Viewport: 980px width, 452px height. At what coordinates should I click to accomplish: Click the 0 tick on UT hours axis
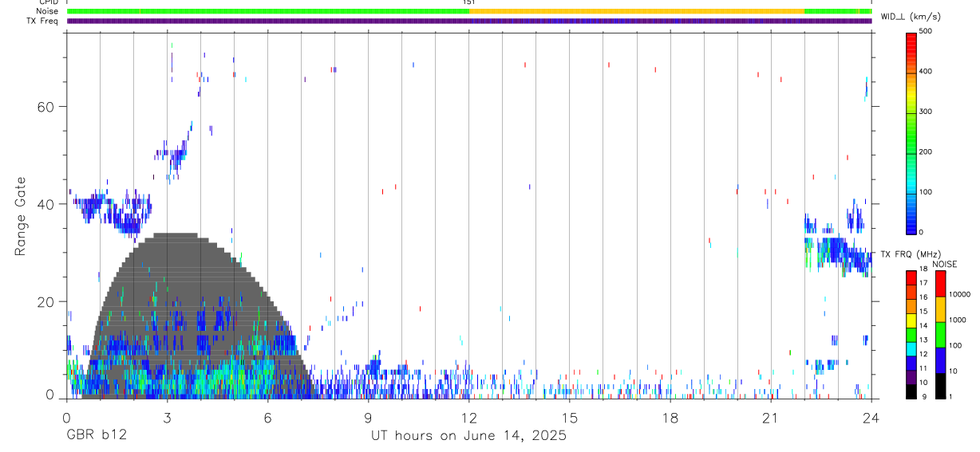[67, 416]
